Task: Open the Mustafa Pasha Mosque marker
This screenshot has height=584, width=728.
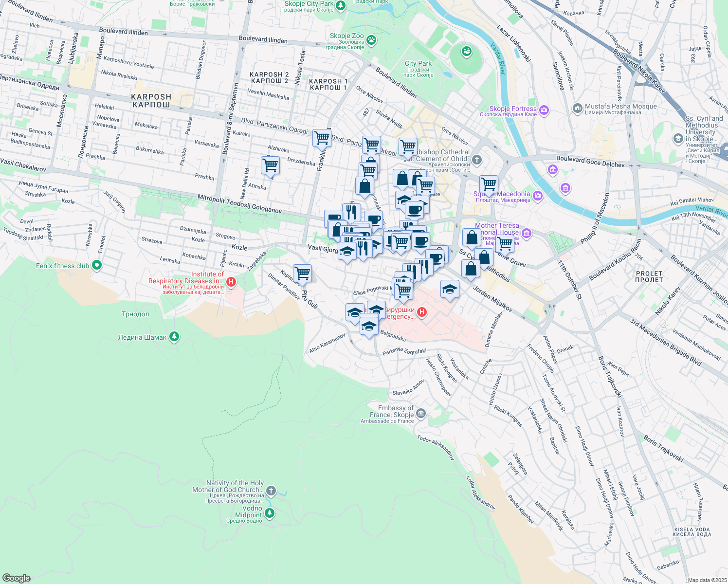Action: point(578,108)
